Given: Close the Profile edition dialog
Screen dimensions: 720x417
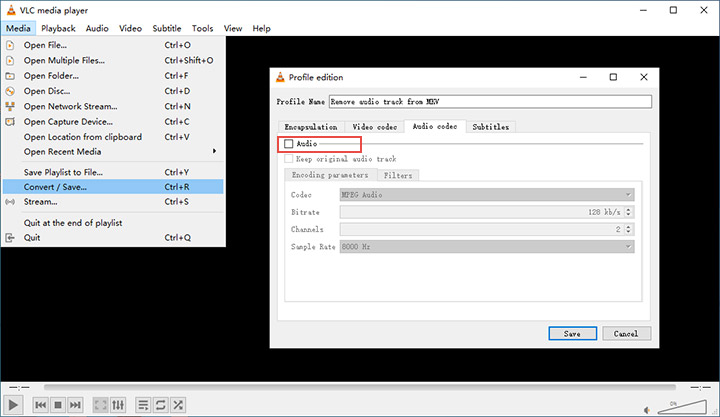Looking at the screenshot, I should [x=644, y=77].
